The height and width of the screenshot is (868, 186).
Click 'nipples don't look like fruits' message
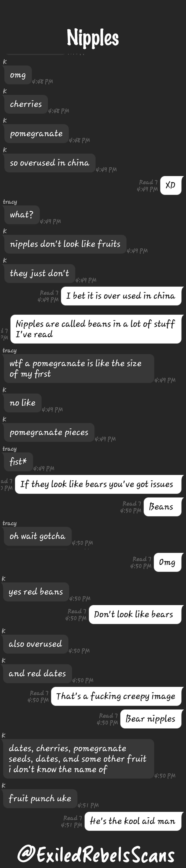point(65,244)
